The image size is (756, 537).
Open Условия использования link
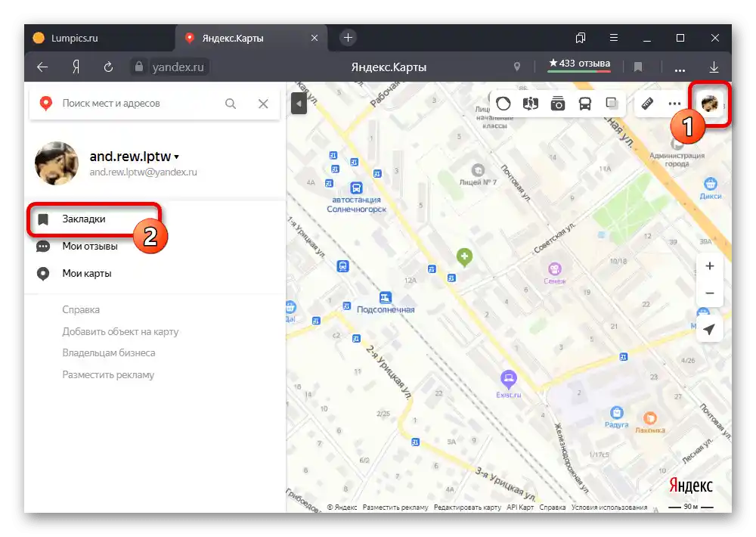(609, 507)
